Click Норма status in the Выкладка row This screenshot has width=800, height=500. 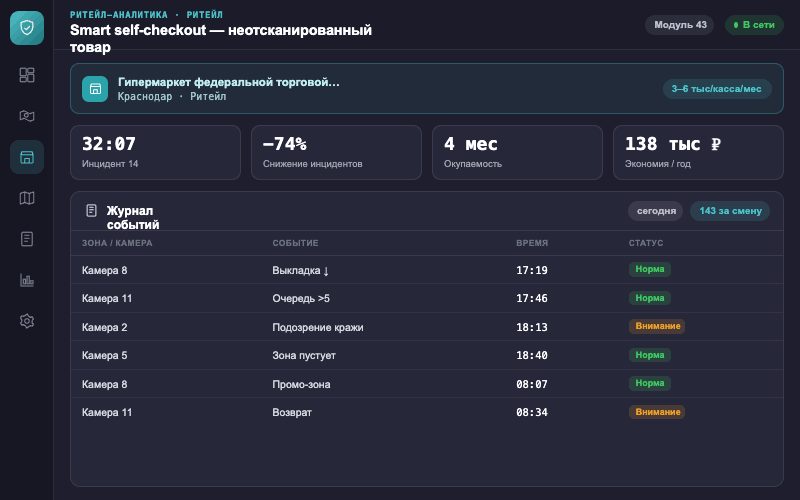[649, 269]
